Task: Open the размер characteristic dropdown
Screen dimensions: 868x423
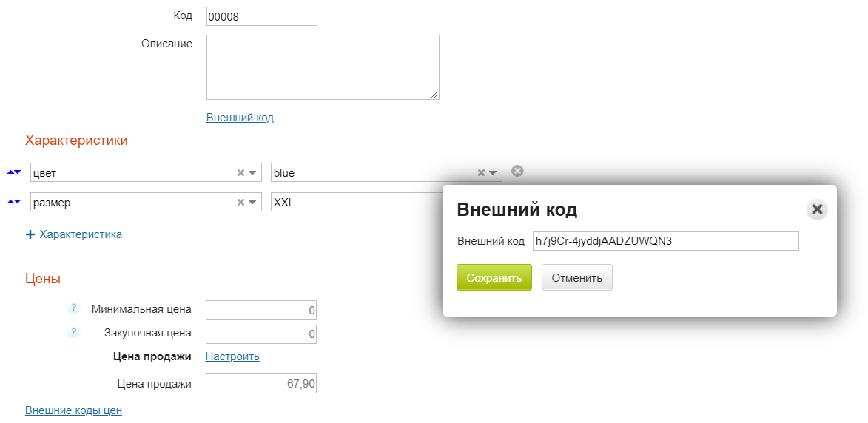Action: [x=253, y=203]
